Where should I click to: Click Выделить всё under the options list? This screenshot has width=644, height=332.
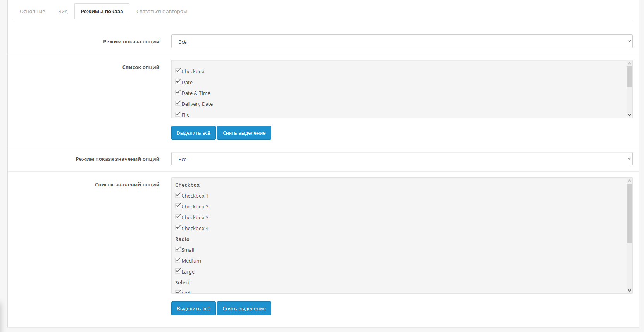click(193, 133)
